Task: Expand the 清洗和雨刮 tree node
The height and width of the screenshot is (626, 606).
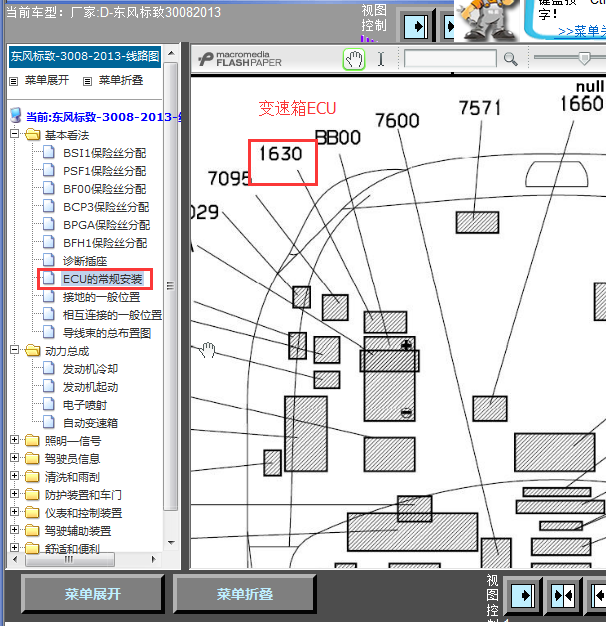Action: 14,475
